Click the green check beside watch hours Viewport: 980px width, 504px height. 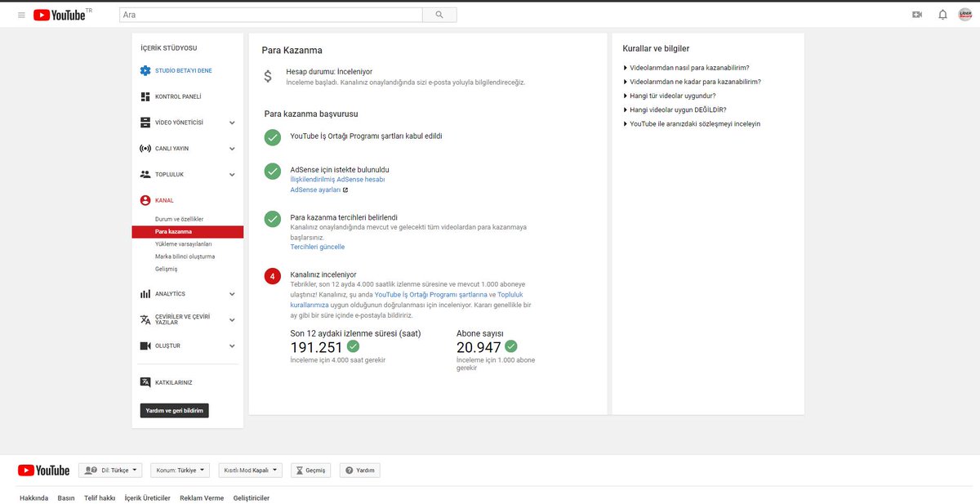tap(353, 346)
